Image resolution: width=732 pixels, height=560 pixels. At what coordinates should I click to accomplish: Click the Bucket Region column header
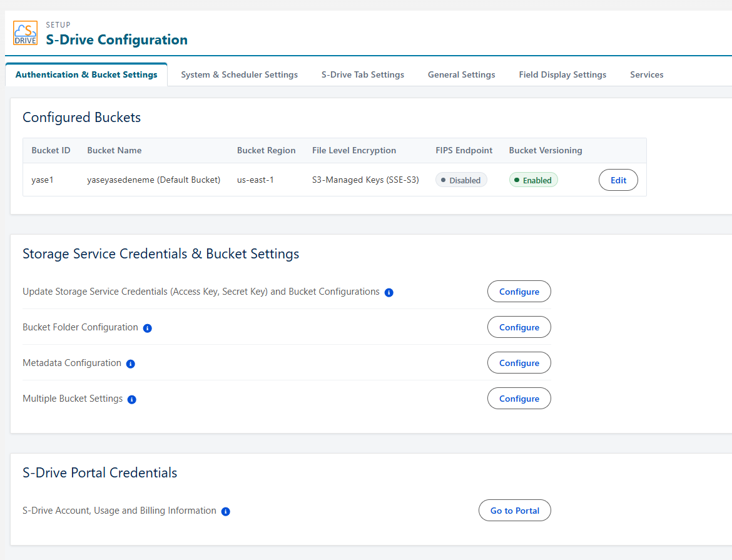266,150
